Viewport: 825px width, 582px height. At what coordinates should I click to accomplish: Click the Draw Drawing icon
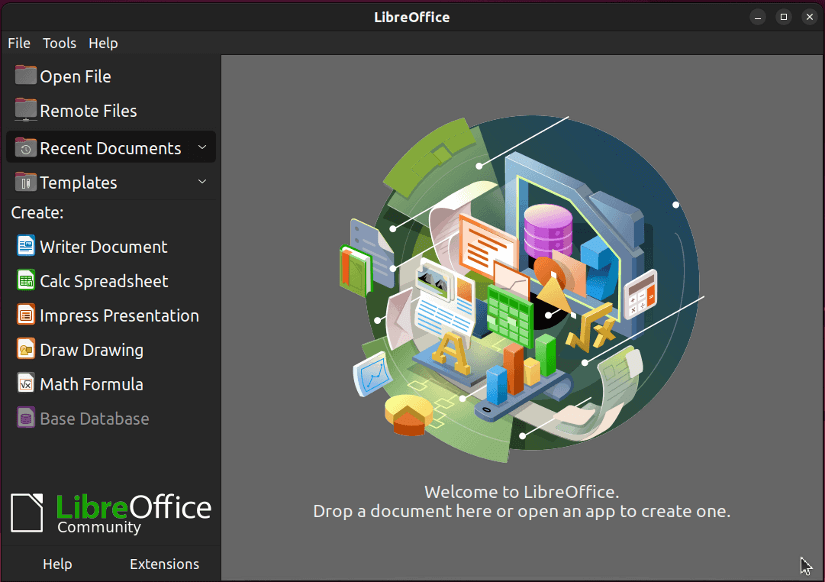pyautogui.click(x=26, y=349)
